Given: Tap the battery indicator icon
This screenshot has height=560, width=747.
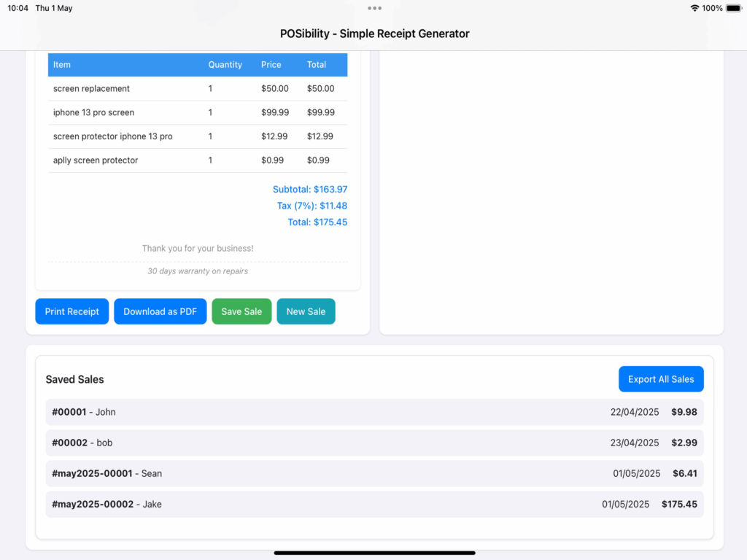Looking at the screenshot, I should [x=734, y=8].
